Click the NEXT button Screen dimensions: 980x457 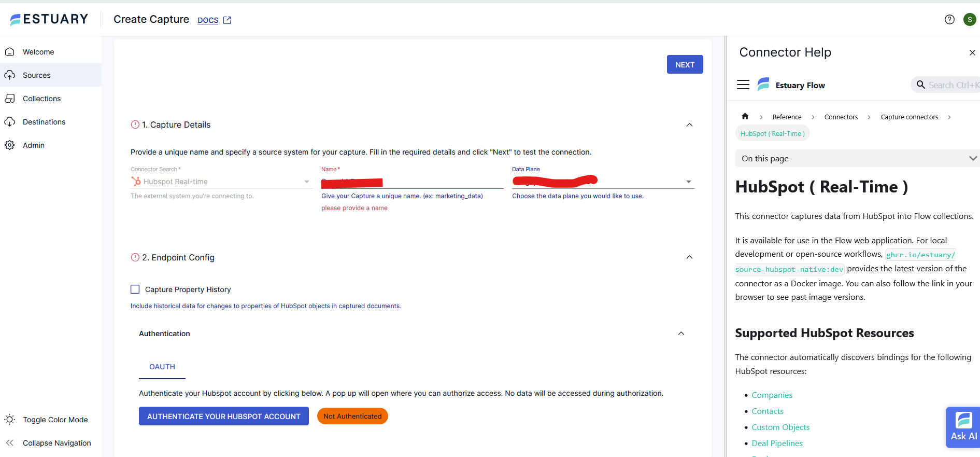[x=685, y=64]
